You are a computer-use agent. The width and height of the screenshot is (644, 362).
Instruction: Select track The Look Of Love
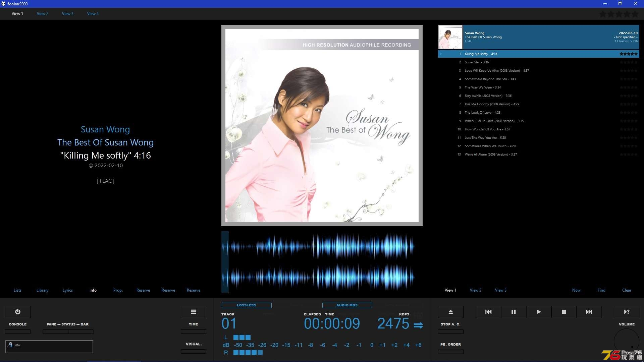coord(539,113)
